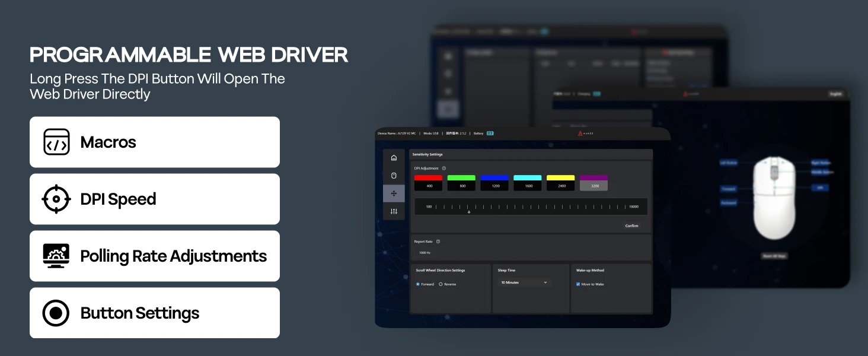Open the Sleep Time 10 Minutes dropdown
This screenshot has width=868, height=356.
524,282
